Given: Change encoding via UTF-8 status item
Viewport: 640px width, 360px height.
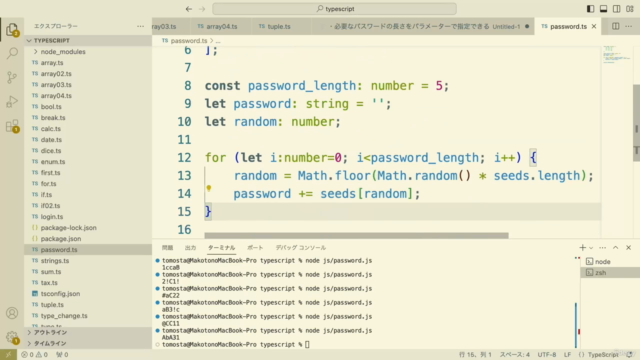Looking at the screenshot, I should coord(547,355).
